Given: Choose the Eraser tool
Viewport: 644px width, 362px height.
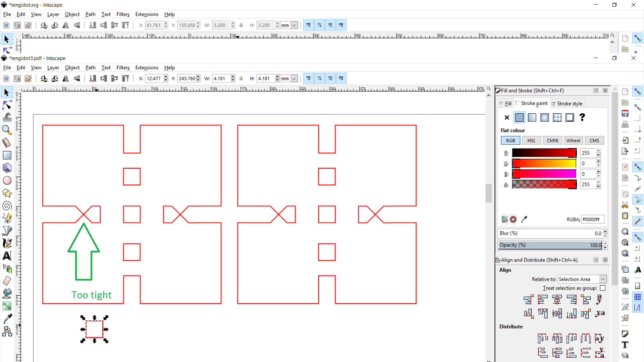Looking at the screenshot, I should 7,281.
